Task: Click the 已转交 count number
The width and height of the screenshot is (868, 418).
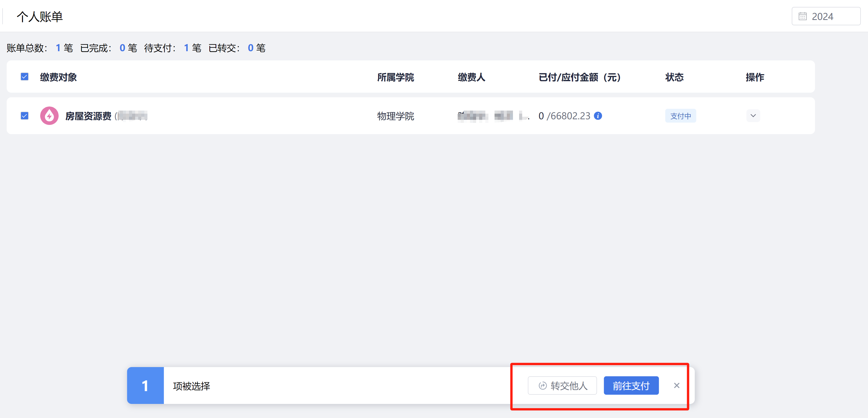Action: (x=250, y=48)
